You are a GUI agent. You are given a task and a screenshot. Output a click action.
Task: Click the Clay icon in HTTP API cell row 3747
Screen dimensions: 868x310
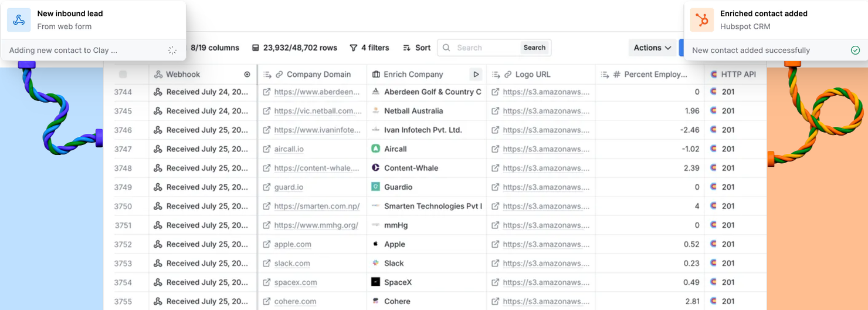(x=714, y=149)
